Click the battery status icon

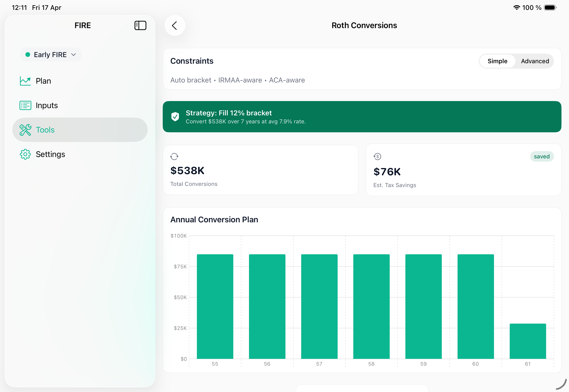click(x=550, y=8)
